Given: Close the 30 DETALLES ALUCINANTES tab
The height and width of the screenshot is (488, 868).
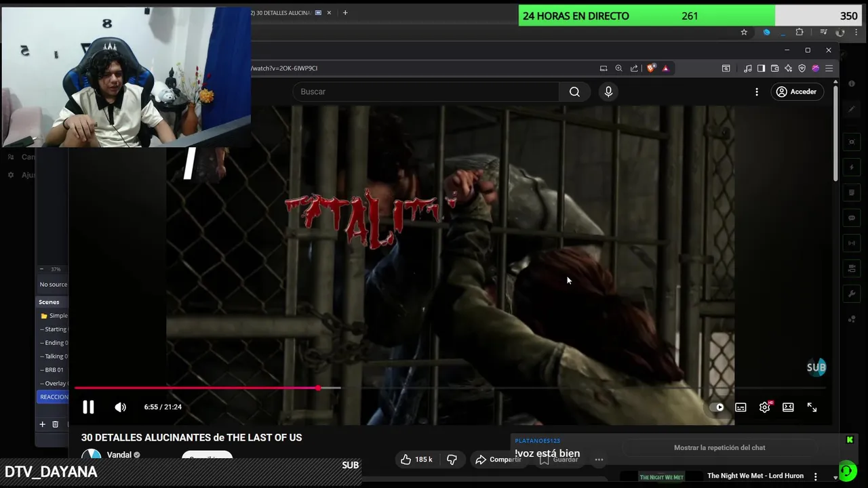Looking at the screenshot, I should pyautogui.click(x=330, y=12).
